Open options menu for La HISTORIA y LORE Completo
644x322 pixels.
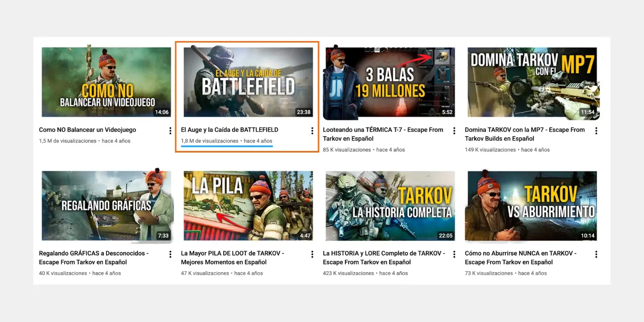[x=454, y=254]
